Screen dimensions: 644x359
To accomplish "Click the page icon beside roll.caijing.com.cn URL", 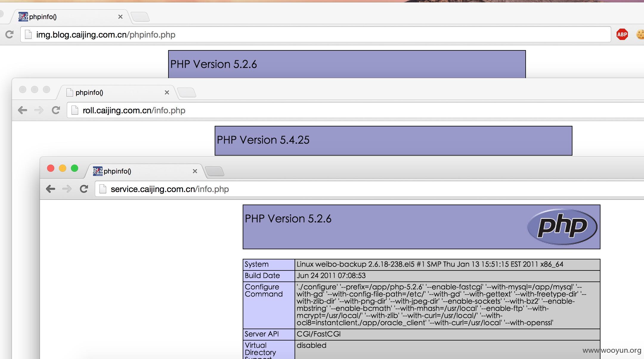I will pos(75,110).
